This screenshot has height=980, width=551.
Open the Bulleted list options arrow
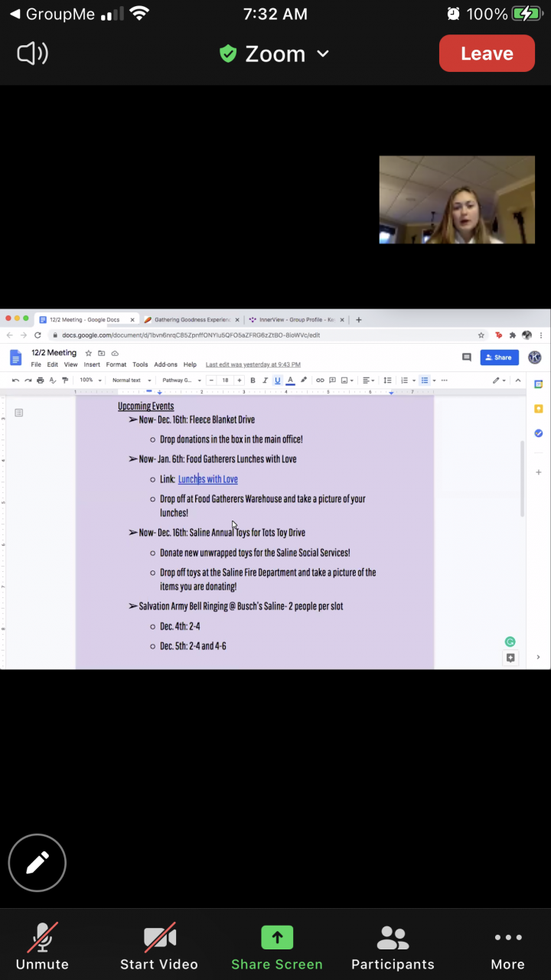tap(434, 381)
